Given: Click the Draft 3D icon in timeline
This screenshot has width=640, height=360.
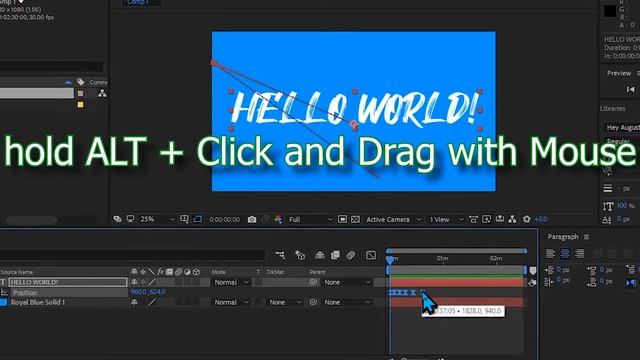Looking at the screenshot, I should tap(300, 255).
